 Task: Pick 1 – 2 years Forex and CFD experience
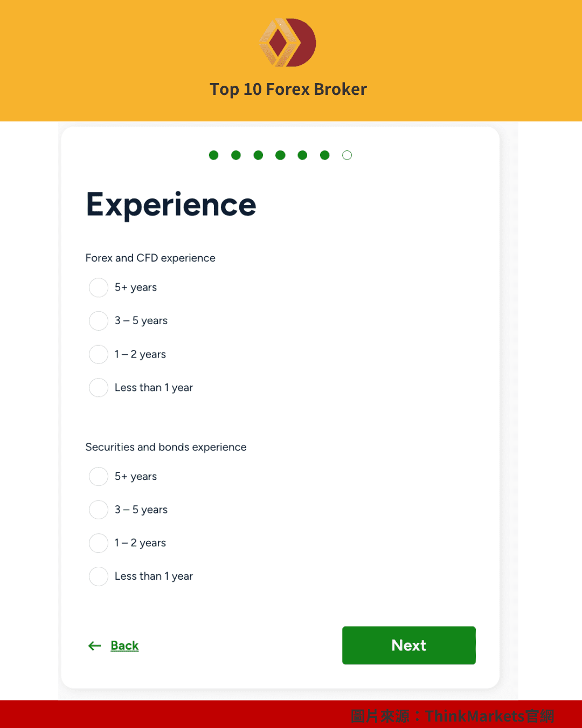click(x=99, y=354)
